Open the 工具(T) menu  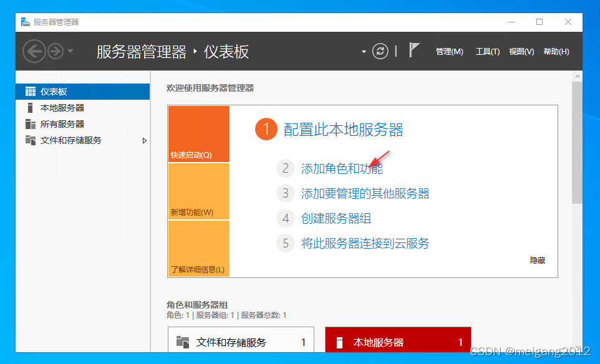tap(487, 52)
